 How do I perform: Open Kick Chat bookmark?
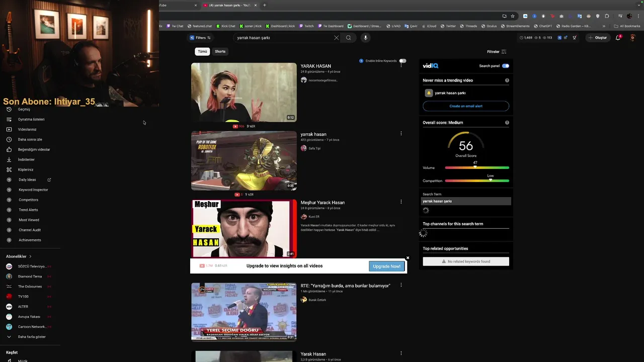[225, 26]
